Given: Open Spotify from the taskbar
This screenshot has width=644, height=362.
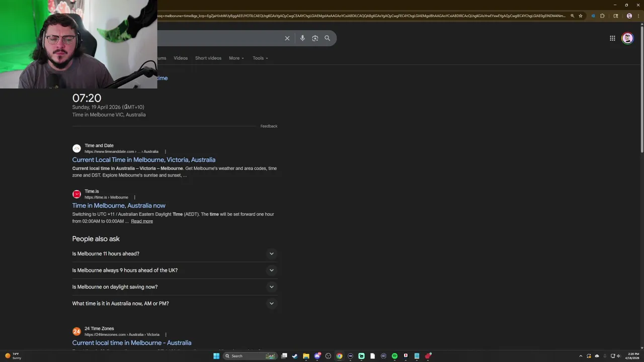Looking at the screenshot, I should (x=394, y=356).
